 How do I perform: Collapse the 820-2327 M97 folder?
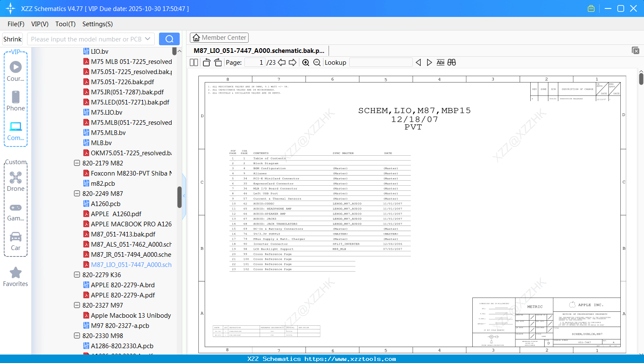click(77, 305)
